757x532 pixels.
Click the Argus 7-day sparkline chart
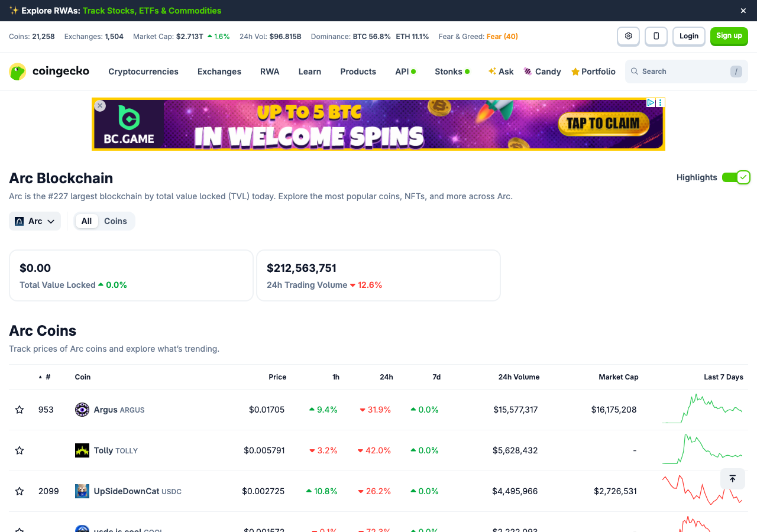703,408
